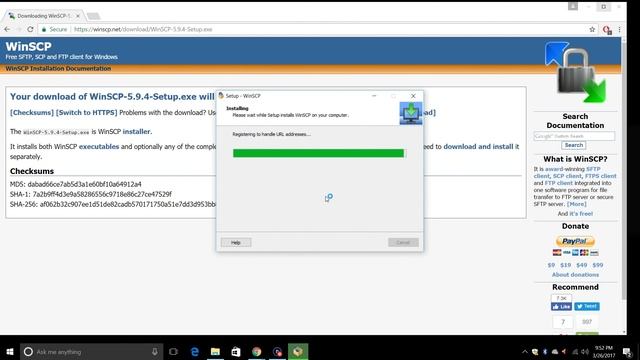The width and height of the screenshot is (640, 360).
Task: Close the Downloading WinSCP tab
Action: [78, 16]
